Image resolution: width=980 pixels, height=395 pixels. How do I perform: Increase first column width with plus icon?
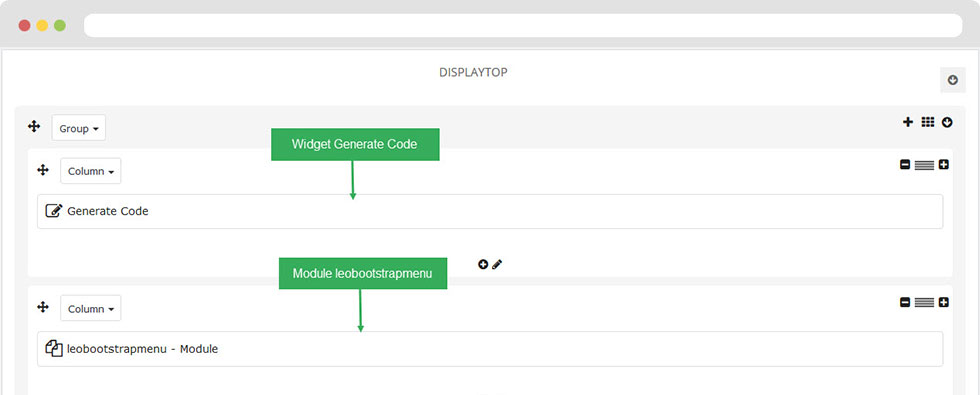point(944,165)
